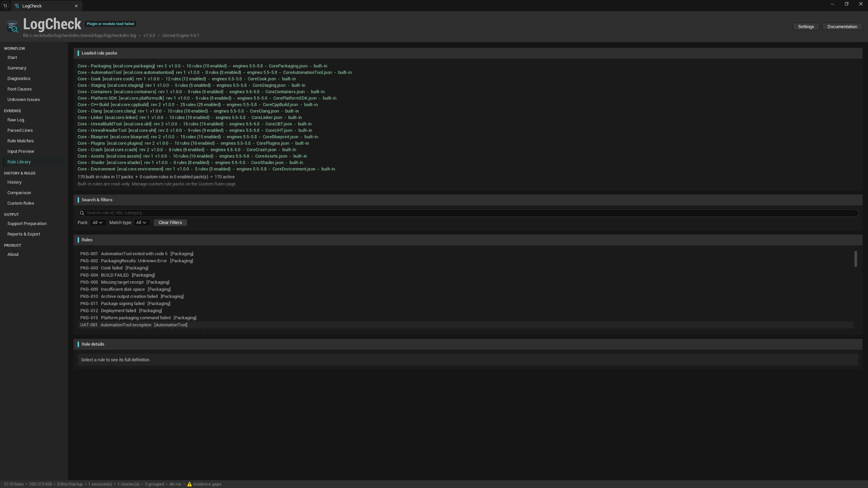The width and height of the screenshot is (868, 488).
Task: Open the Documentation button
Action: coord(842,27)
